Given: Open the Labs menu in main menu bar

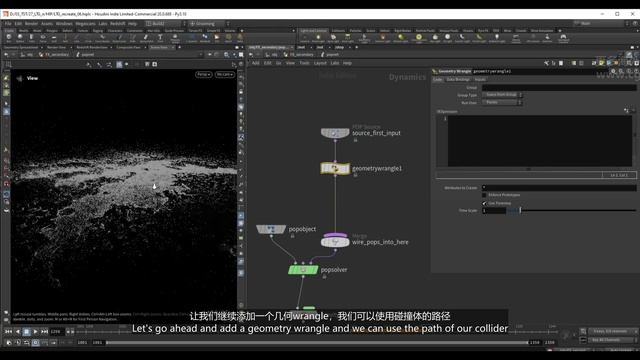Looking at the screenshot, I should (103, 24).
